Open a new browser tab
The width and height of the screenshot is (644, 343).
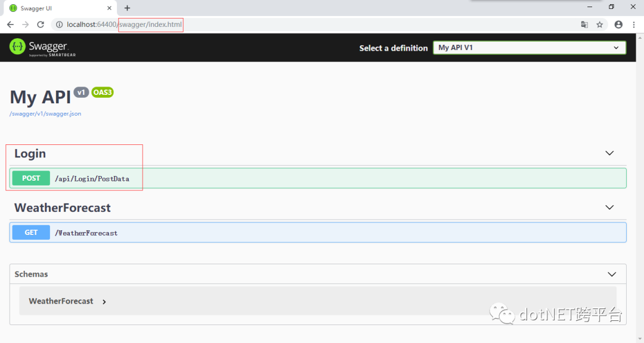pos(128,8)
